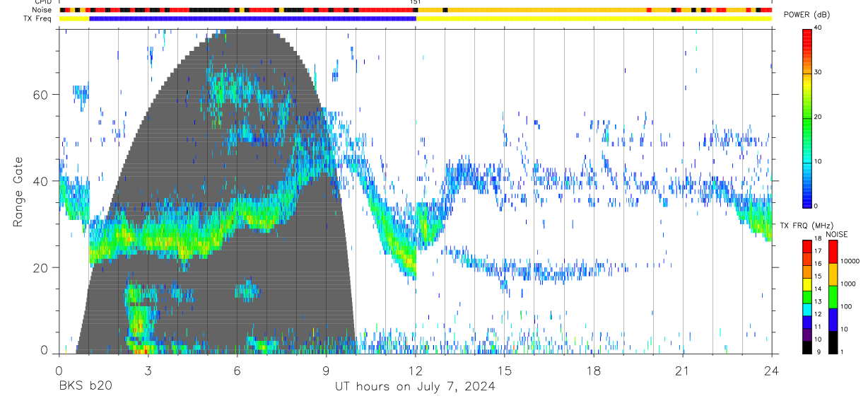
Task: Select the x-axis title UT hours on July 7, 2024
Action: pyautogui.click(x=415, y=387)
